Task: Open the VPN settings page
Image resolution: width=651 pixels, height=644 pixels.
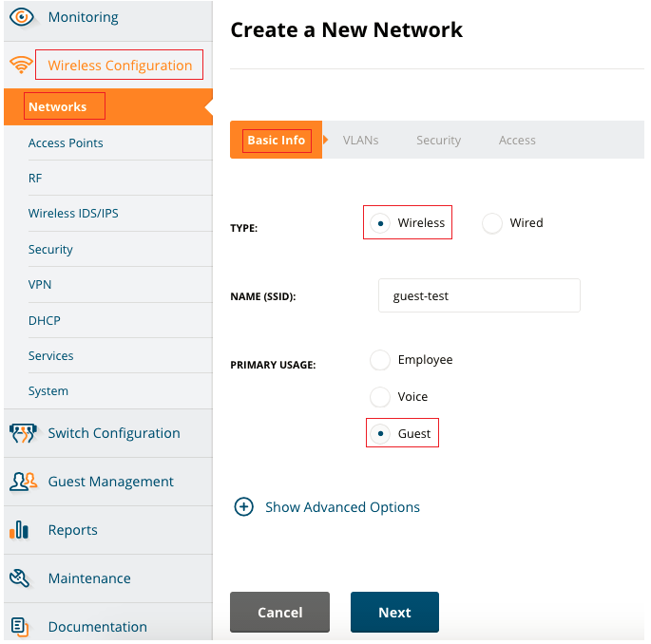Action: click(x=40, y=285)
